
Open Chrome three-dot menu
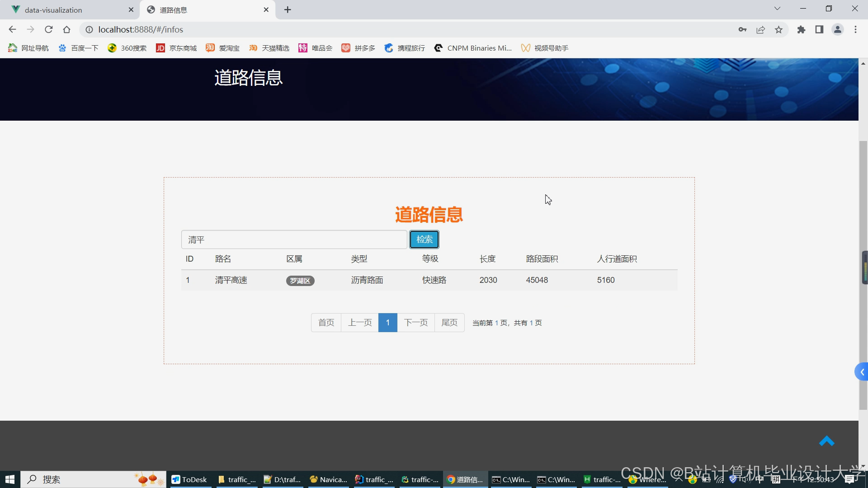[x=855, y=29]
